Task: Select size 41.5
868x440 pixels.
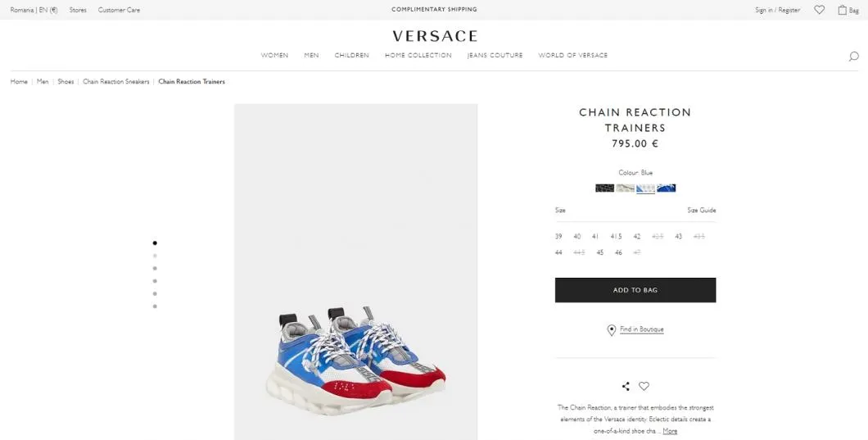Action: coord(616,237)
